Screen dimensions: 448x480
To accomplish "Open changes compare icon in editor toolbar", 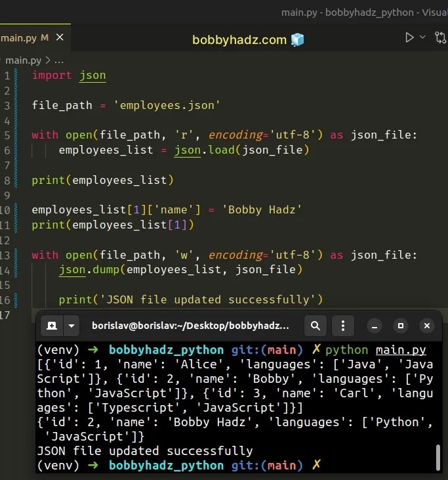I will tap(440, 37).
